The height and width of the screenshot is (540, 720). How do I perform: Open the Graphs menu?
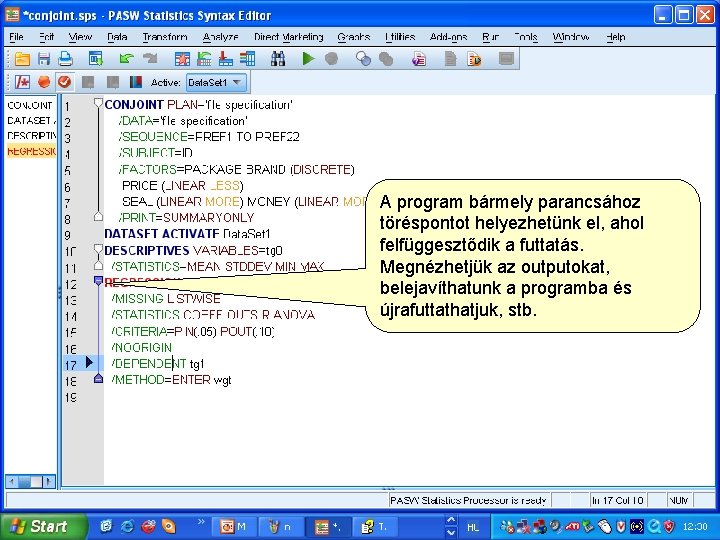point(354,37)
